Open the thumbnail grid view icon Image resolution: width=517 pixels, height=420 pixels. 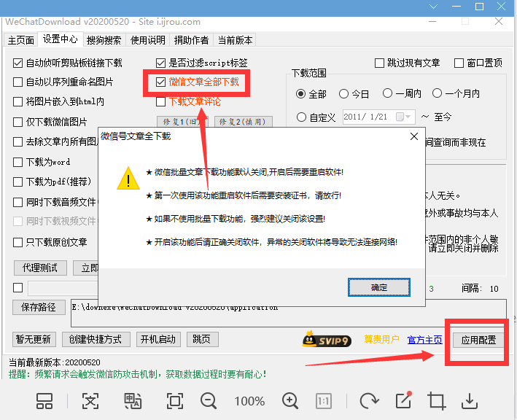click(44, 401)
